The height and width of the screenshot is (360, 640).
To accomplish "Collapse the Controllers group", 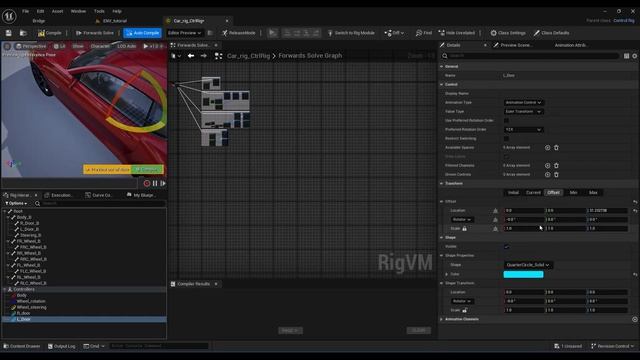I will (4, 289).
